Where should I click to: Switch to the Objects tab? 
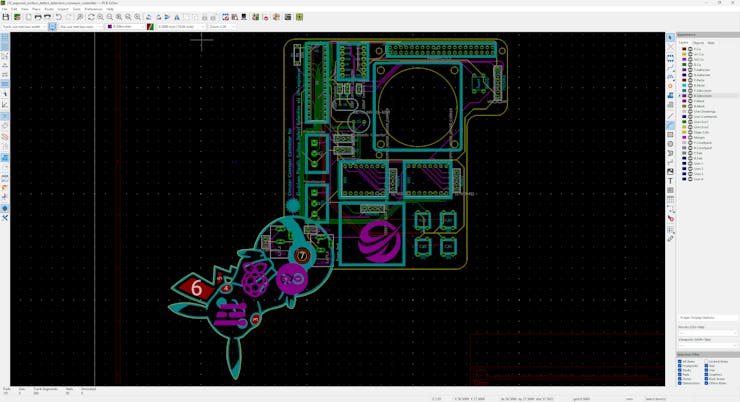(x=698, y=43)
